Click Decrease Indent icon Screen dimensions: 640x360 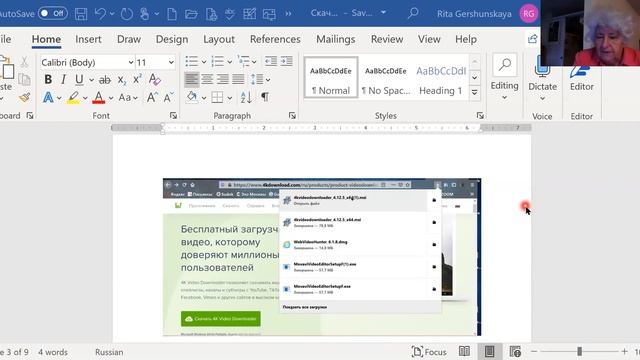click(271, 61)
